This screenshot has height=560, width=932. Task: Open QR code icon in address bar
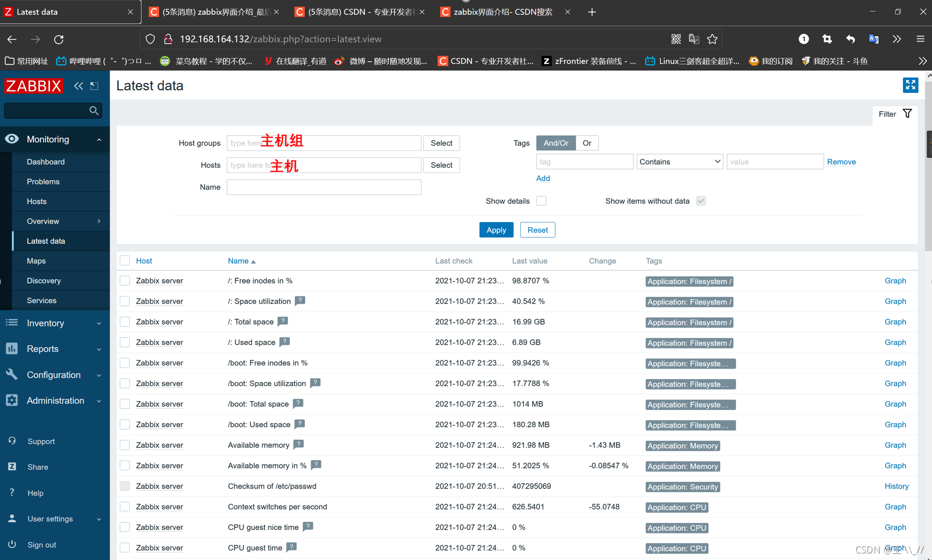coord(676,39)
